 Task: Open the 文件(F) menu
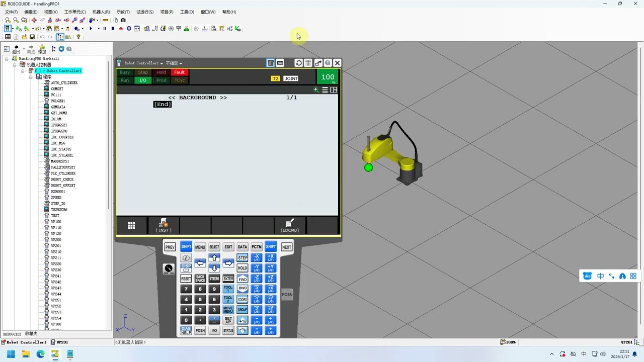click(x=11, y=12)
